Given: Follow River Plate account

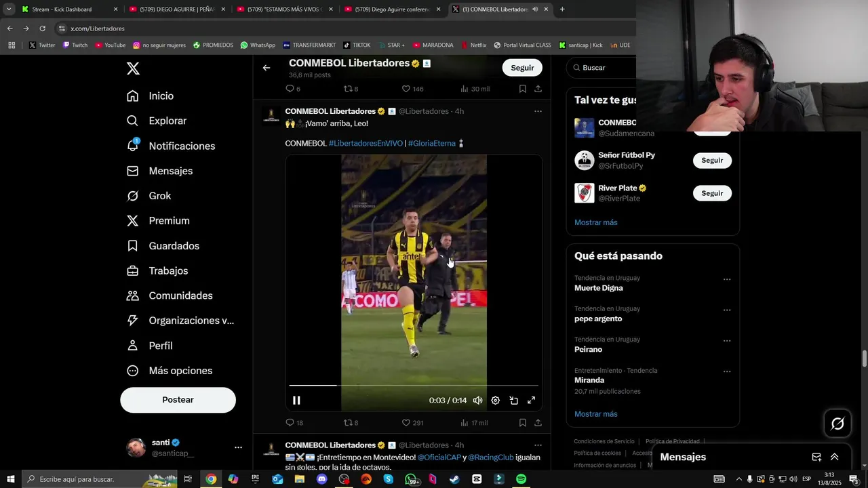Looking at the screenshot, I should click(x=712, y=193).
